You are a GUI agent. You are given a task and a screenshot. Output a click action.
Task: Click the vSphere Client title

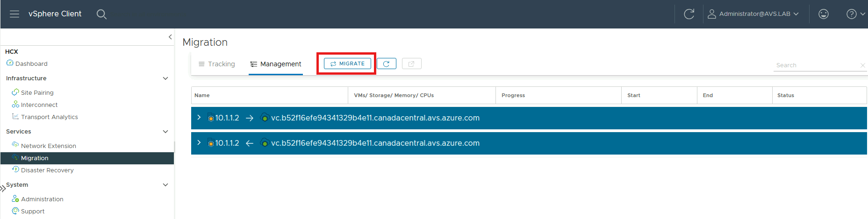pyautogui.click(x=55, y=14)
